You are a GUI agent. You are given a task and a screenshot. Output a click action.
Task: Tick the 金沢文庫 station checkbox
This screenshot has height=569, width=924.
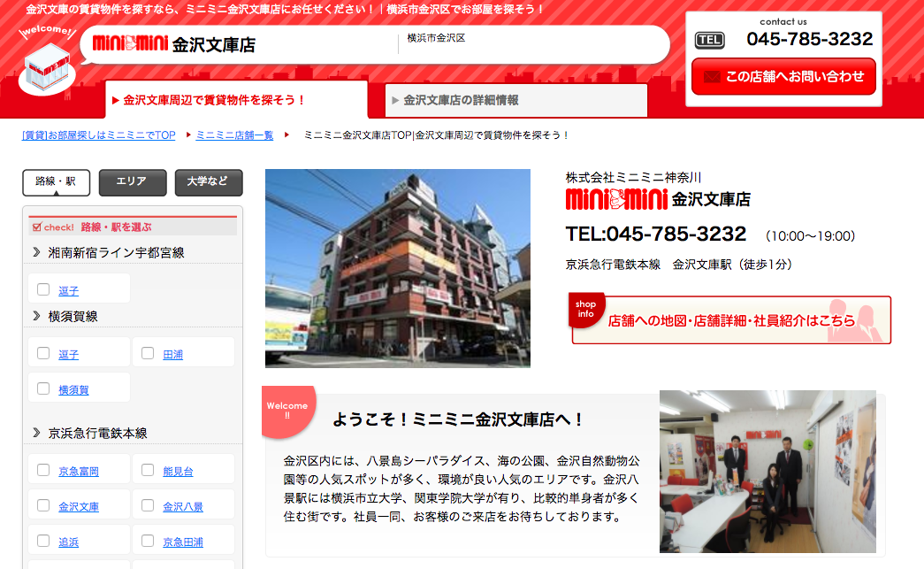(43, 506)
